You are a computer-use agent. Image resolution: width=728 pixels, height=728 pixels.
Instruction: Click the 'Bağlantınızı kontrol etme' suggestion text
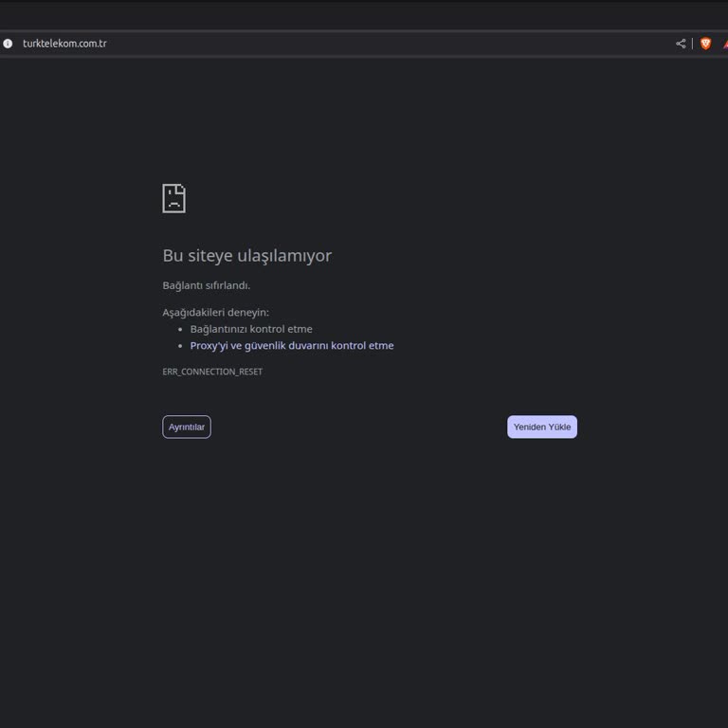pos(251,329)
